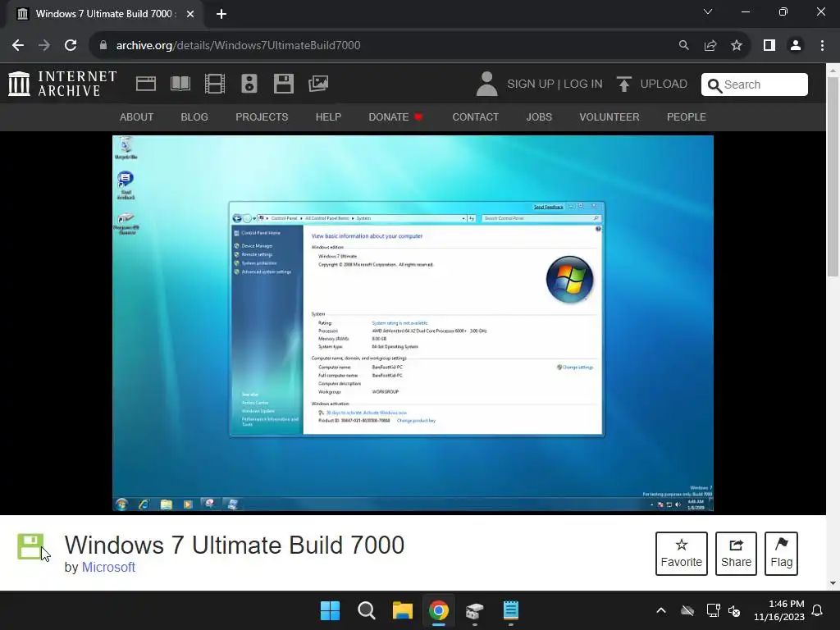Open the PEOPLE menu item
Viewport: 840px width, 630px height.
687,116
